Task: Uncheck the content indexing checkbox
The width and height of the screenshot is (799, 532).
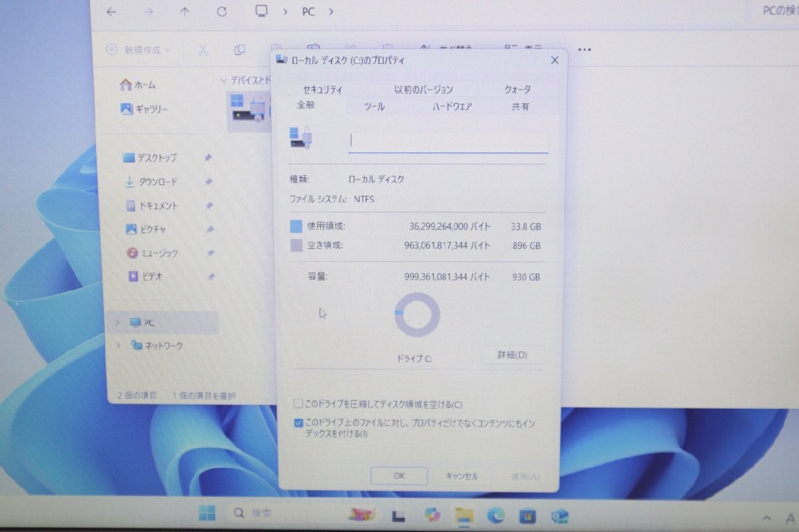Action: (x=298, y=423)
